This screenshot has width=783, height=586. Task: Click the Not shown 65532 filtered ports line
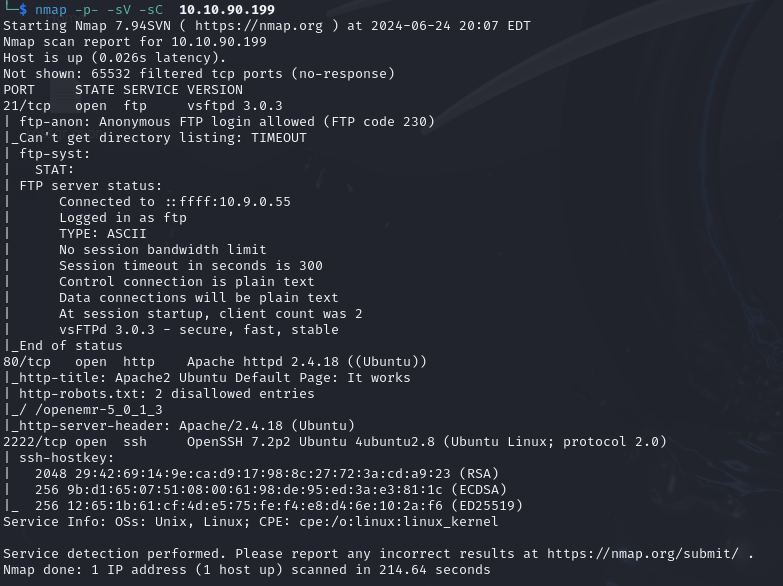click(199, 74)
